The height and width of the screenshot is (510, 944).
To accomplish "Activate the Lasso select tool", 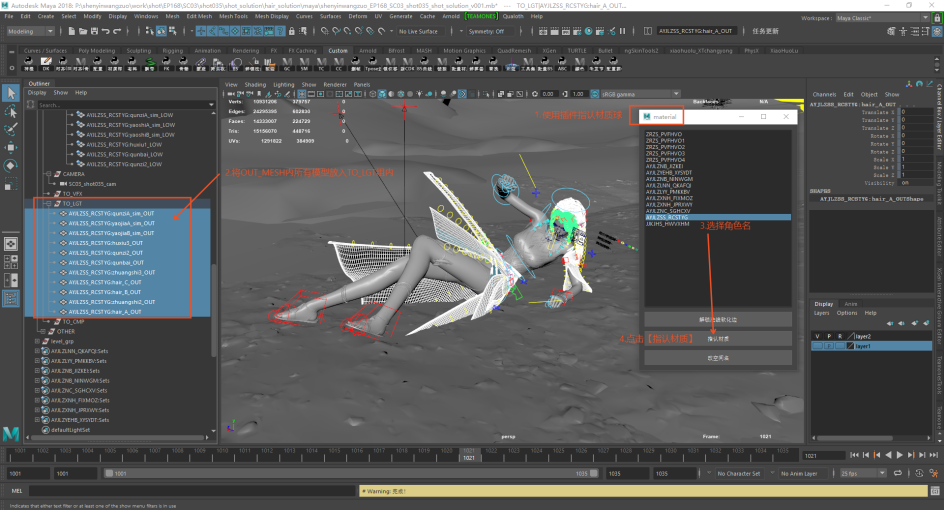I will coord(10,111).
